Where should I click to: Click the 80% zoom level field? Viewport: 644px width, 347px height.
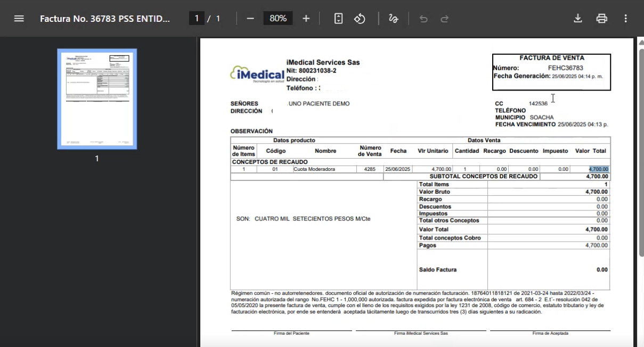(x=278, y=18)
